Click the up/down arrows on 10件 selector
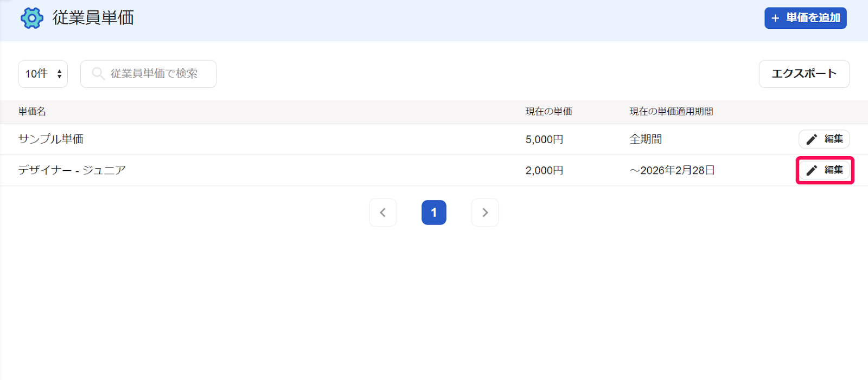The image size is (868, 380). [x=59, y=74]
